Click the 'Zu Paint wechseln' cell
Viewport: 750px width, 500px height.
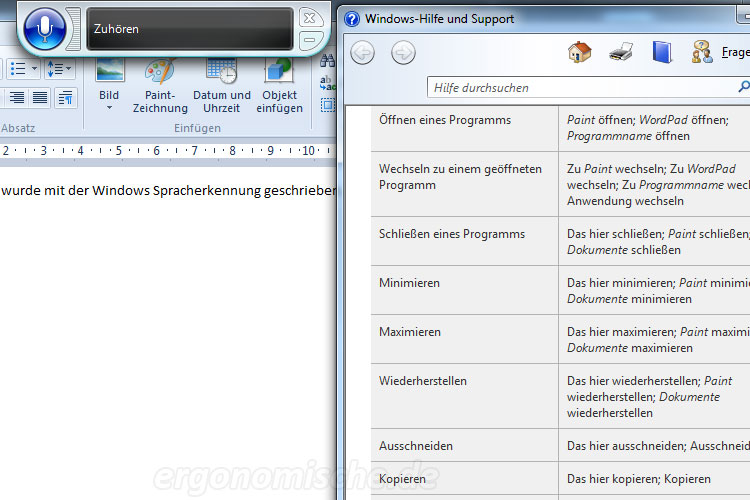pos(654,184)
